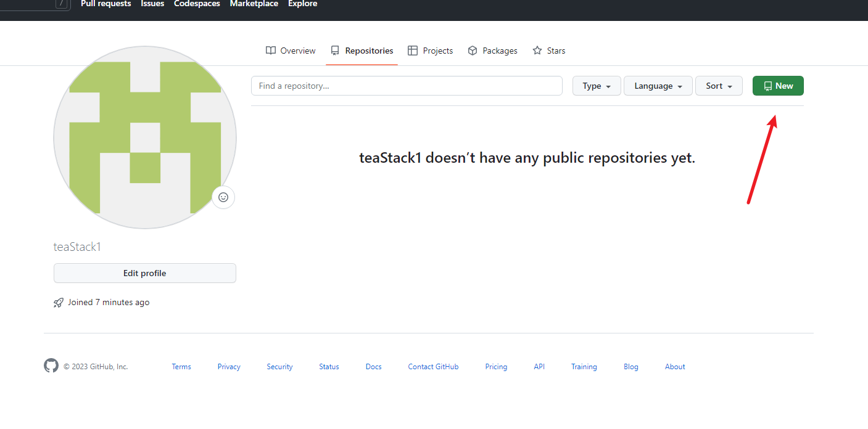Open Explore in the top navigation
This screenshot has height=429, width=868.
point(303,4)
